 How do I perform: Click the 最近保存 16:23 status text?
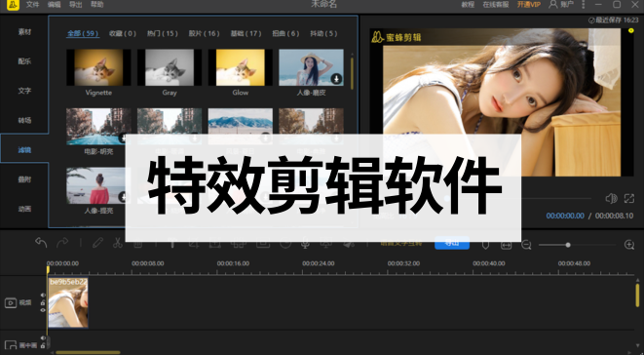click(614, 20)
